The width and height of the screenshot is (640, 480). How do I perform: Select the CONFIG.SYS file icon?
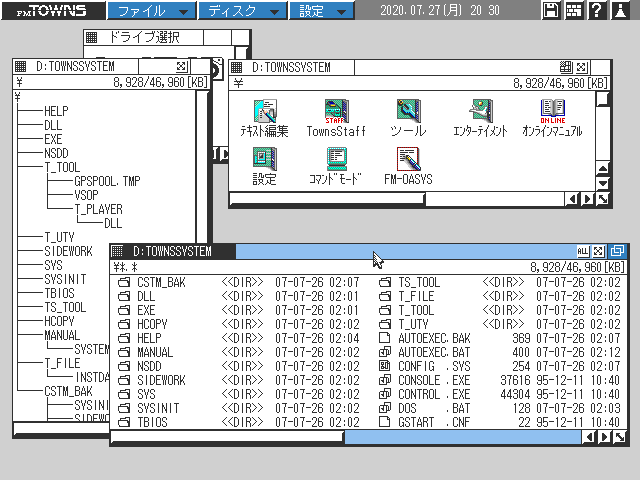coord(385,366)
